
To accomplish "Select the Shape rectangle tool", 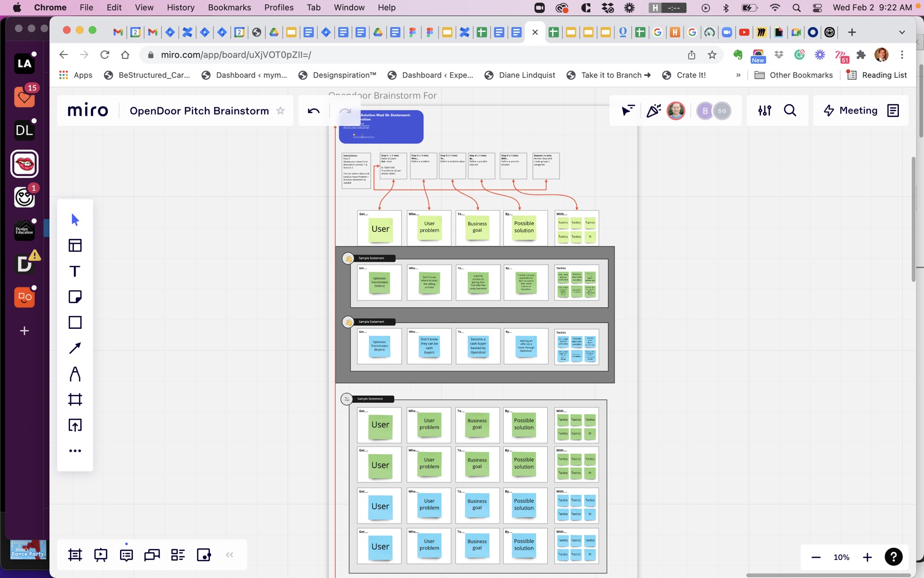I will 75,322.
